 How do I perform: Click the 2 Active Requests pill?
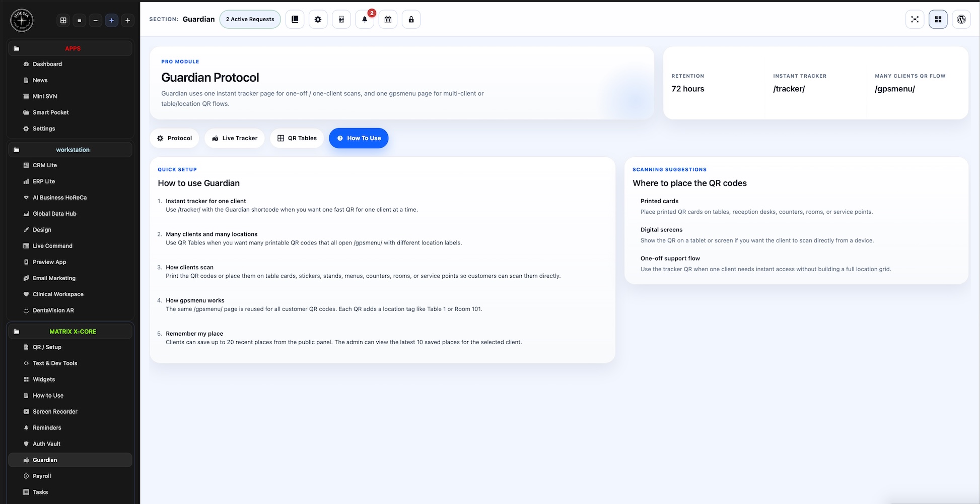250,19
